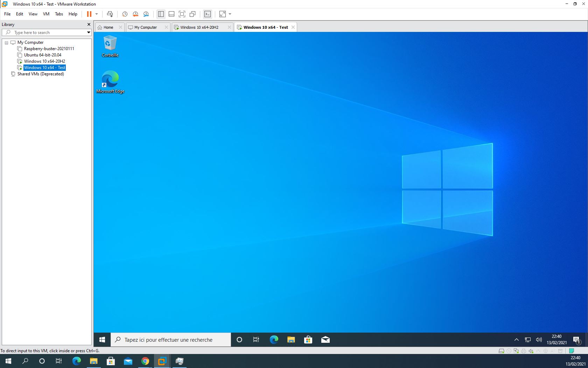
Task: Toggle the library sidebar view
Action: 161,14
